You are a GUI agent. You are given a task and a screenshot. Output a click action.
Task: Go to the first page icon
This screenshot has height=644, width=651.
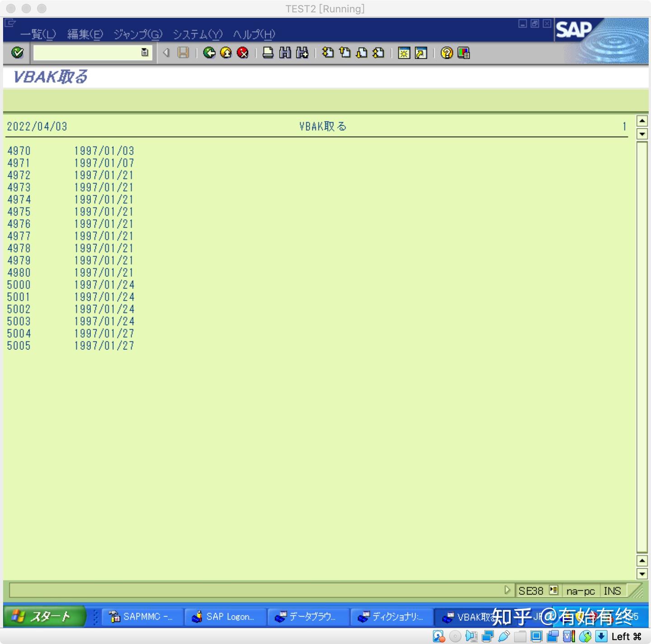click(328, 53)
